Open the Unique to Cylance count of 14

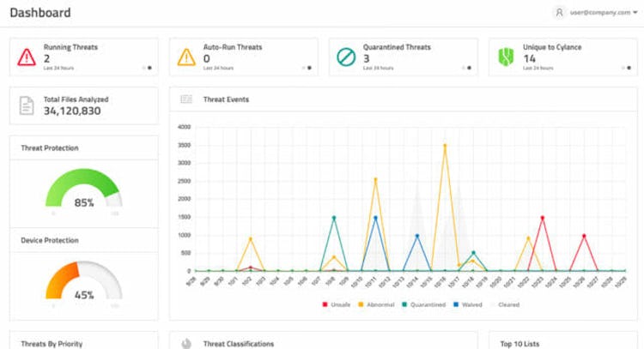point(530,58)
